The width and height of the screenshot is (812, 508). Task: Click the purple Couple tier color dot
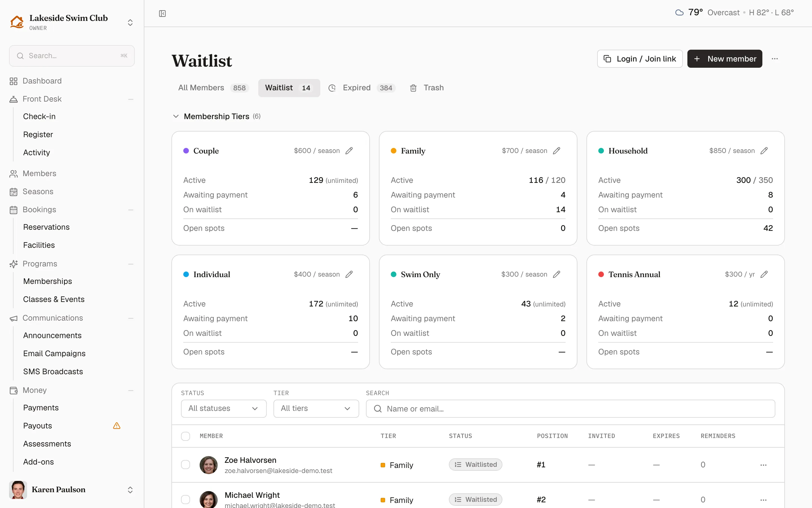point(186,151)
